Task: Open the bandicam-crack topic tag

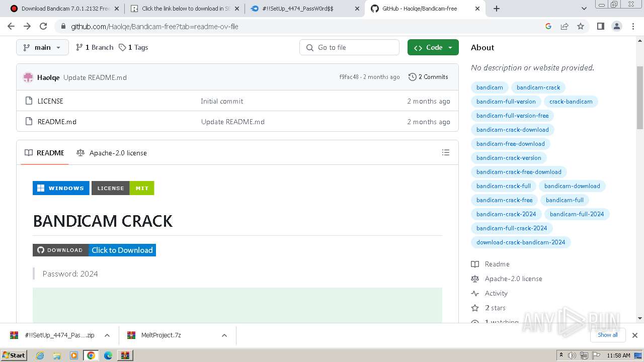Action: 538,87
